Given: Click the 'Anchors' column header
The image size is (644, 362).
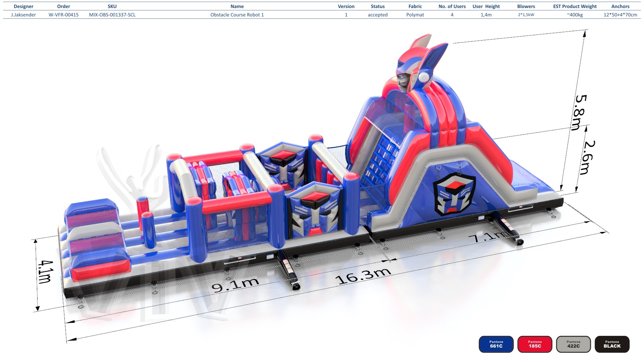Looking at the screenshot, I should click(620, 6).
